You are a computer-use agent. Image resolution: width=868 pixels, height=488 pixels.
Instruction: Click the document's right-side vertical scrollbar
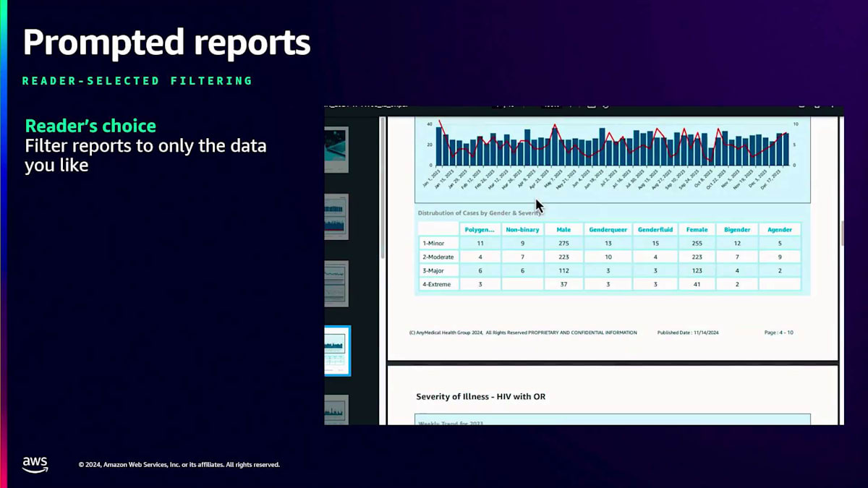tap(841, 234)
